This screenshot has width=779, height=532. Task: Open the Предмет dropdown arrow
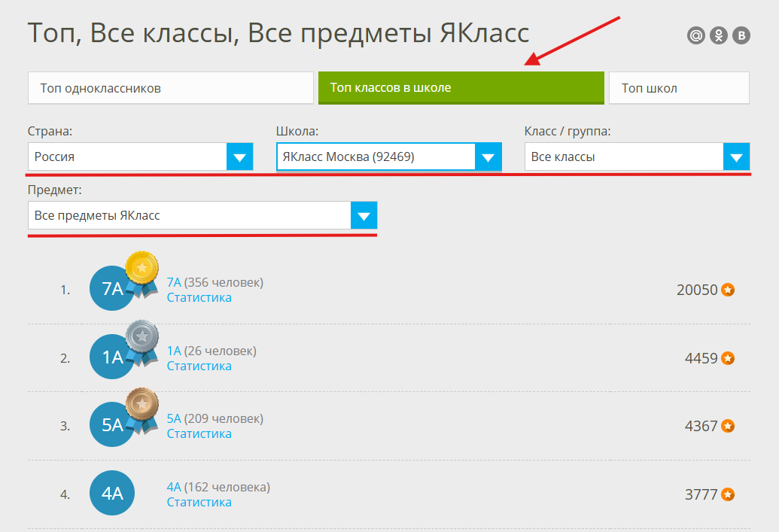tap(364, 215)
